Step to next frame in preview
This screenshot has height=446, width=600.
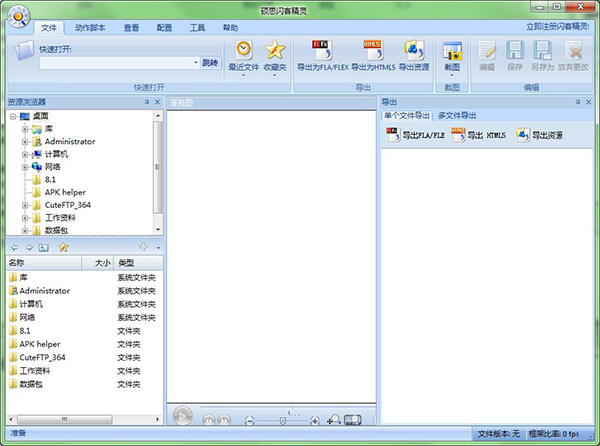pyautogui.click(x=224, y=420)
